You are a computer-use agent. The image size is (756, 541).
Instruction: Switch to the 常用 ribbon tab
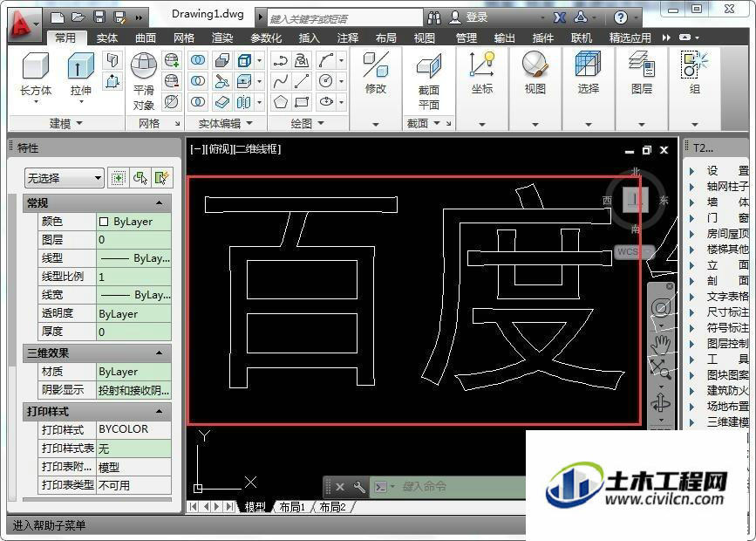[66, 38]
